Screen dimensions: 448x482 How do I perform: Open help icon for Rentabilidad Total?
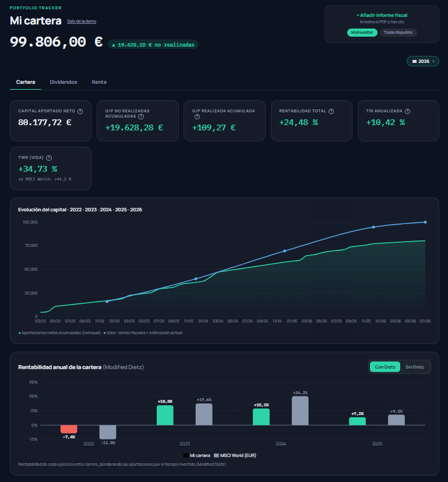[331, 111]
